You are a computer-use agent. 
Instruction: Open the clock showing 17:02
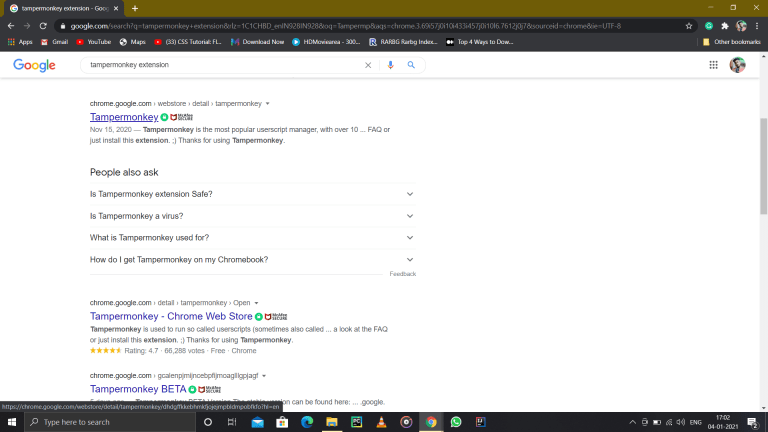(x=723, y=422)
